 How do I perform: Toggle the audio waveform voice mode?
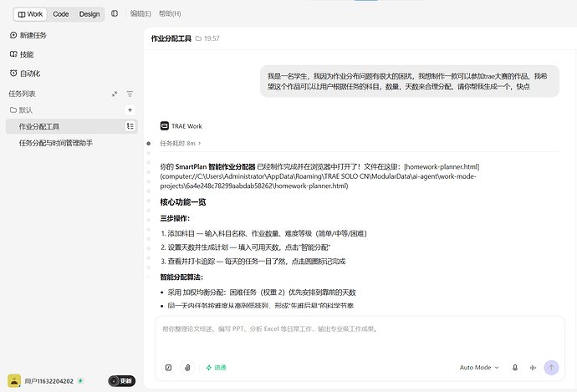coord(533,368)
